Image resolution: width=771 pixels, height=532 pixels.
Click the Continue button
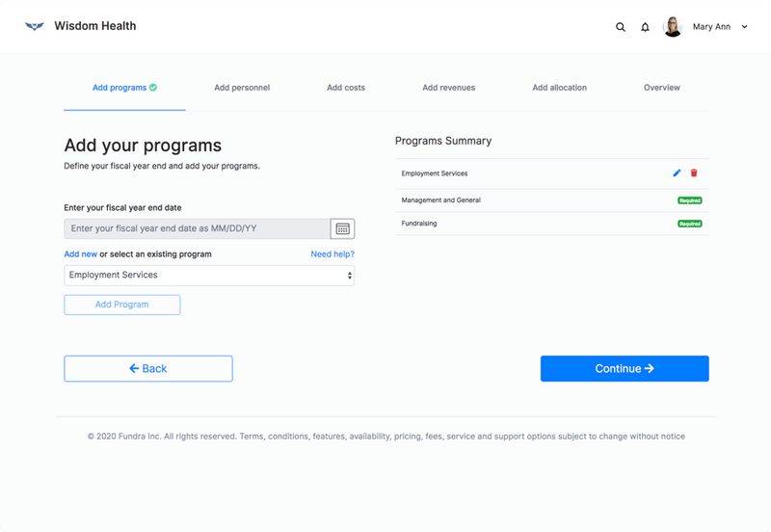(x=625, y=369)
